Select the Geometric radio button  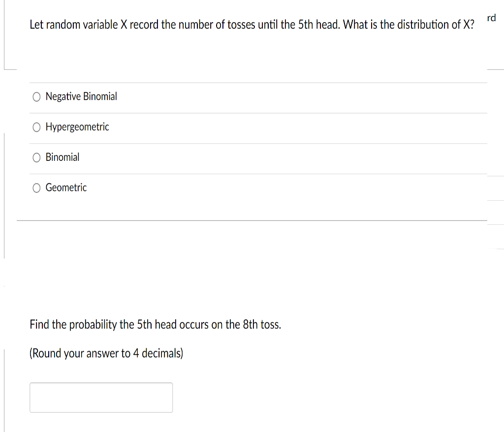point(36,187)
